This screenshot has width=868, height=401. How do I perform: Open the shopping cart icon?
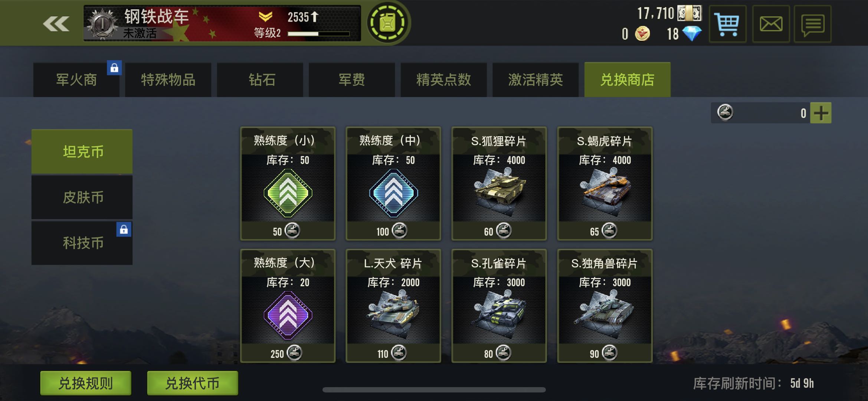tap(727, 24)
